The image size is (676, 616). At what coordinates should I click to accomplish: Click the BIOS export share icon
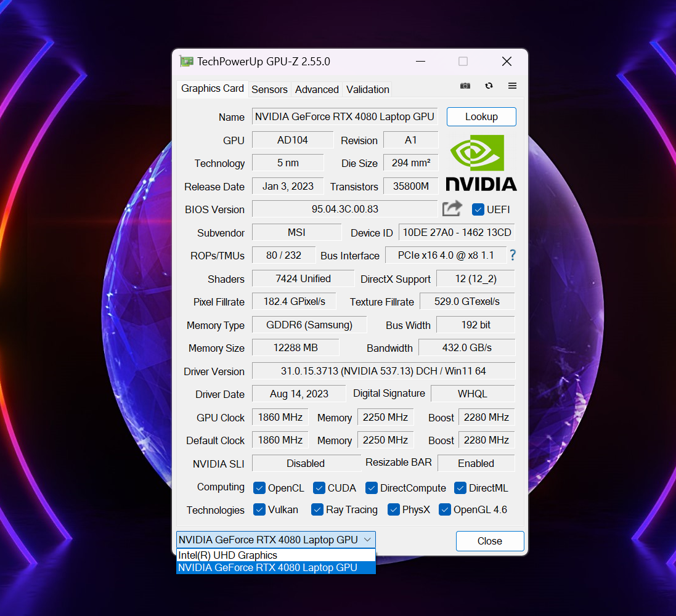click(452, 209)
